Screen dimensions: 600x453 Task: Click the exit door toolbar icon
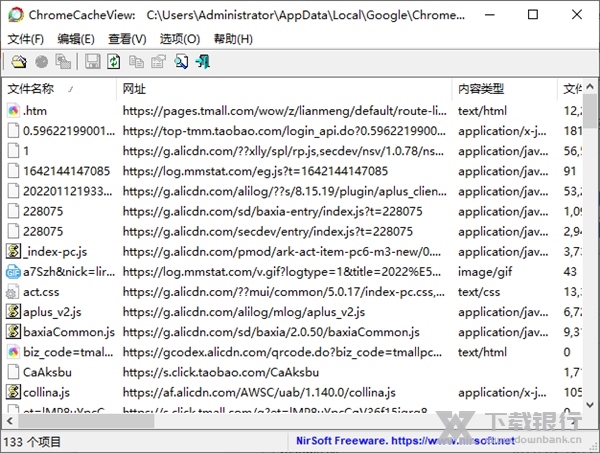(x=203, y=62)
